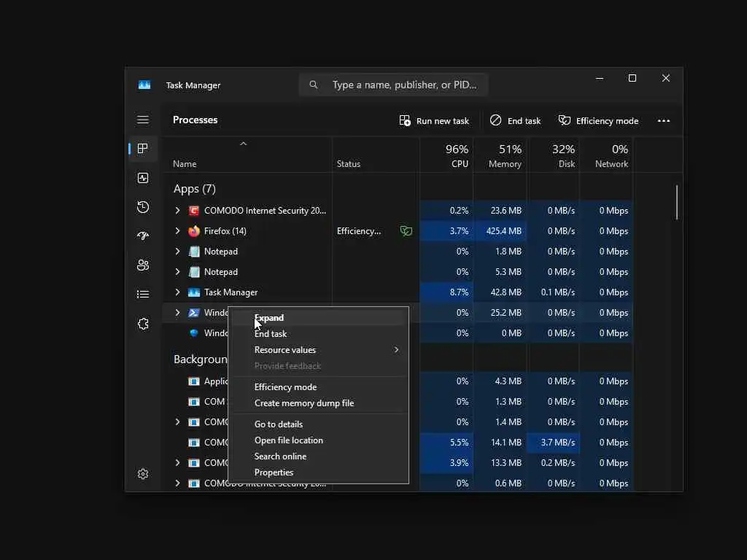
Task: Open Resource values submenu
Action: (318, 350)
